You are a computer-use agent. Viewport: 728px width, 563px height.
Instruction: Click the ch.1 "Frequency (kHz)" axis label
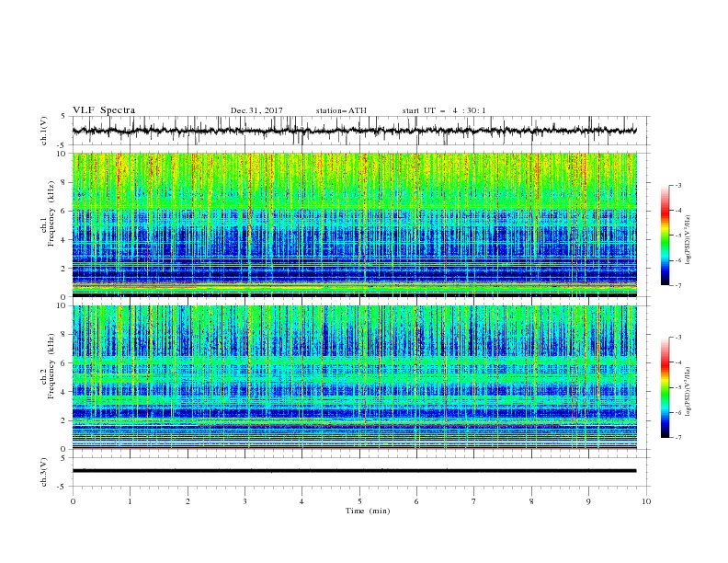coord(51,213)
